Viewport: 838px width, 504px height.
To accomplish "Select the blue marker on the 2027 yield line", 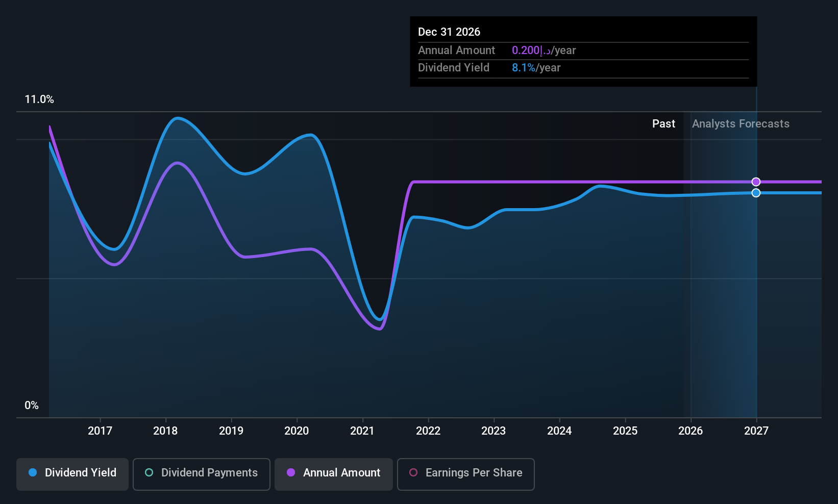I will tap(756, 192).
